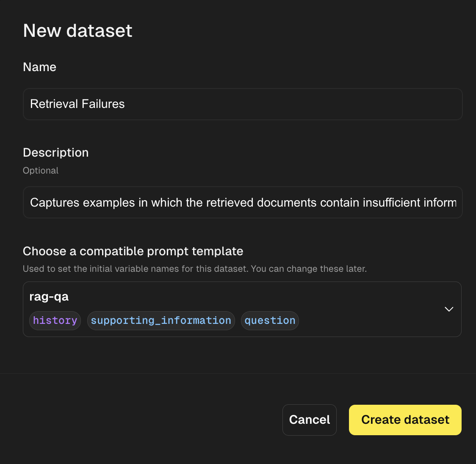Image resolution: width=476 pixels, height=464 pixels.
Task: Click the rag-qa template name
Action: pos(49,297)
